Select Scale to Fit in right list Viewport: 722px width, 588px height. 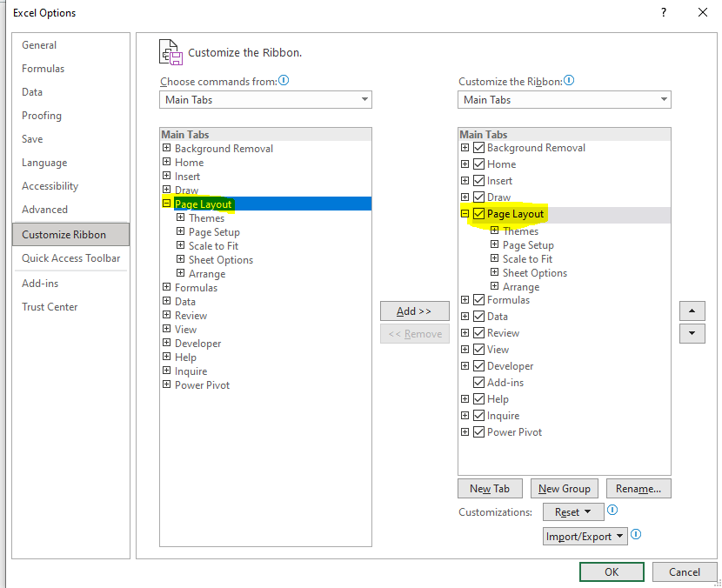527,259
